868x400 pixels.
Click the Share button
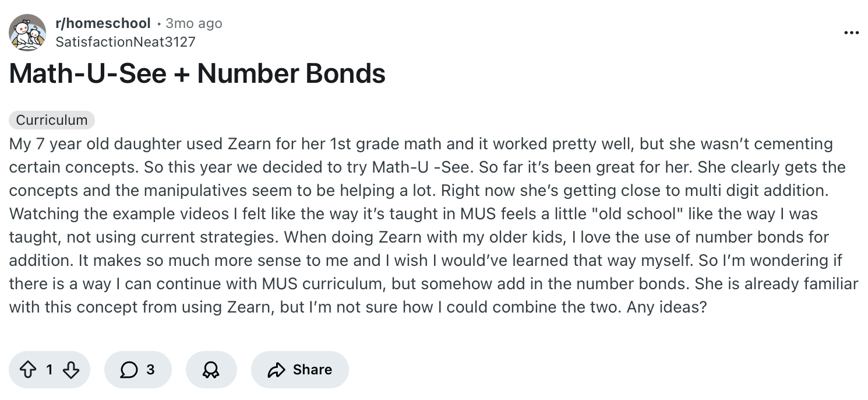[299, 369]
